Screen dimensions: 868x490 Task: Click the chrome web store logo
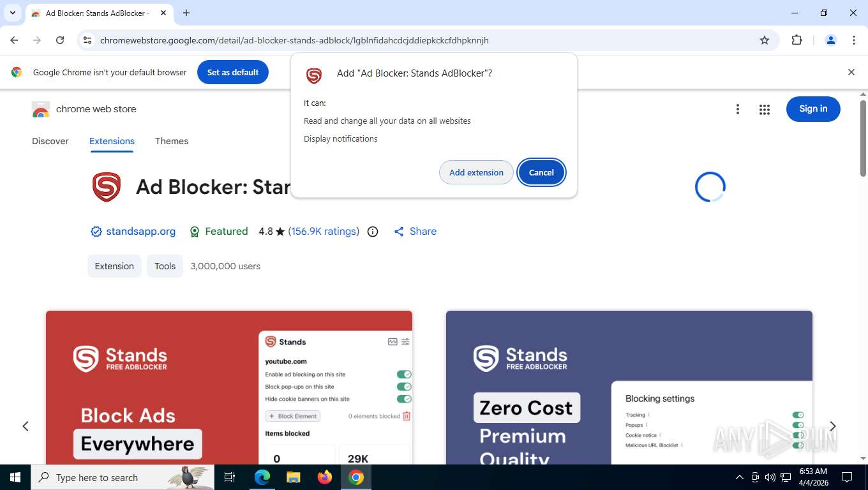[x=84, y=109]
